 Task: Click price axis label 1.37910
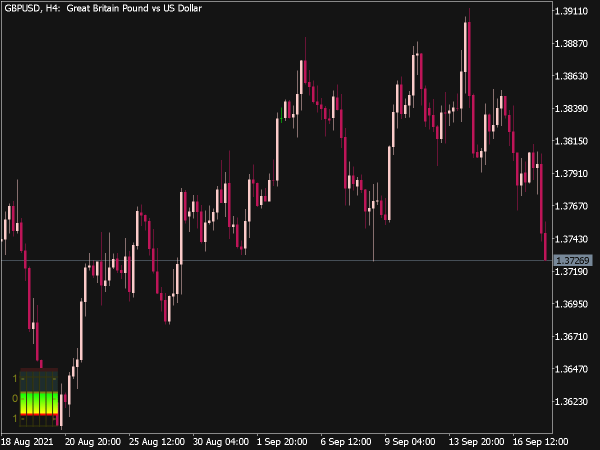[x=571, y=174]
